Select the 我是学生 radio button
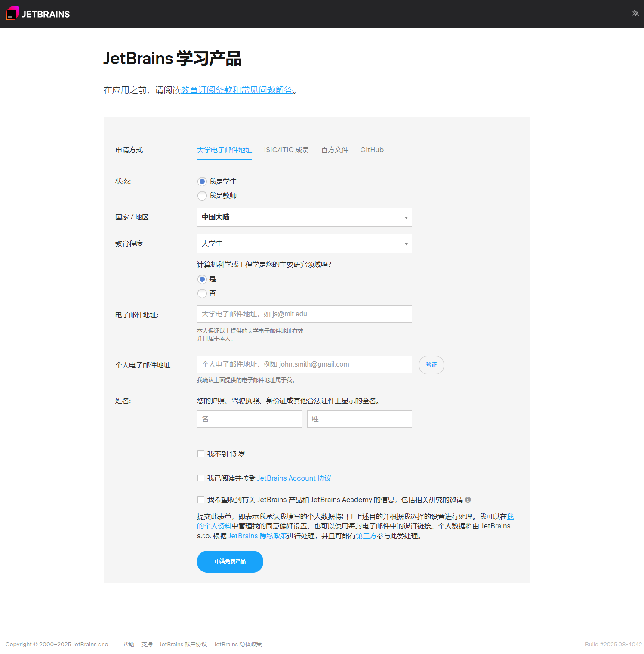This screenshot has width=644, height=654. click(202, 182)
